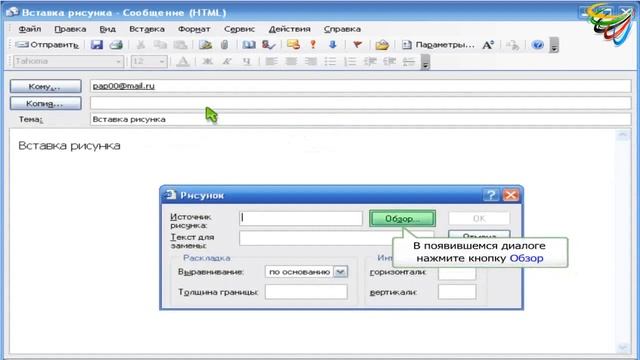Viewport: 640px width, 360px height.
Task: Click the Кому... recipients button
Action: tap(45, 86)
